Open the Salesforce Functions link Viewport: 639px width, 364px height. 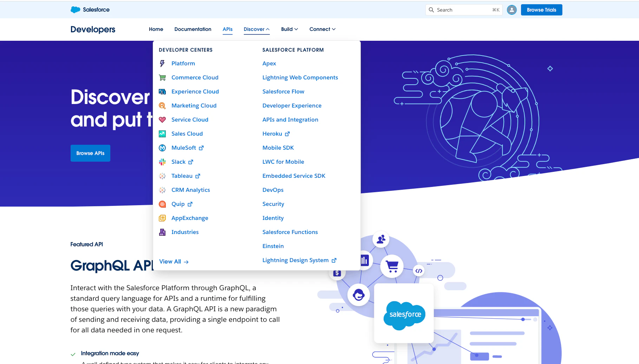[x=290, y=232]
